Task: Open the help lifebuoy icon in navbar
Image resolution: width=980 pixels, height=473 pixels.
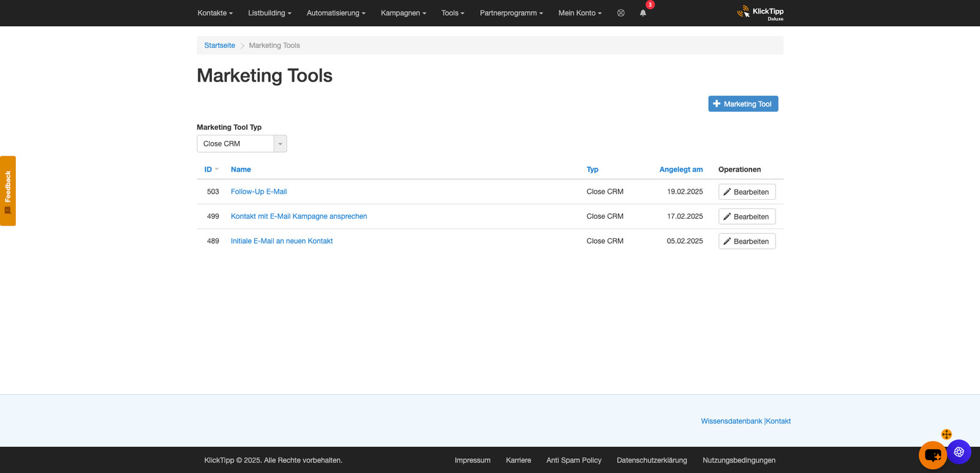Action: coord(621,13)
